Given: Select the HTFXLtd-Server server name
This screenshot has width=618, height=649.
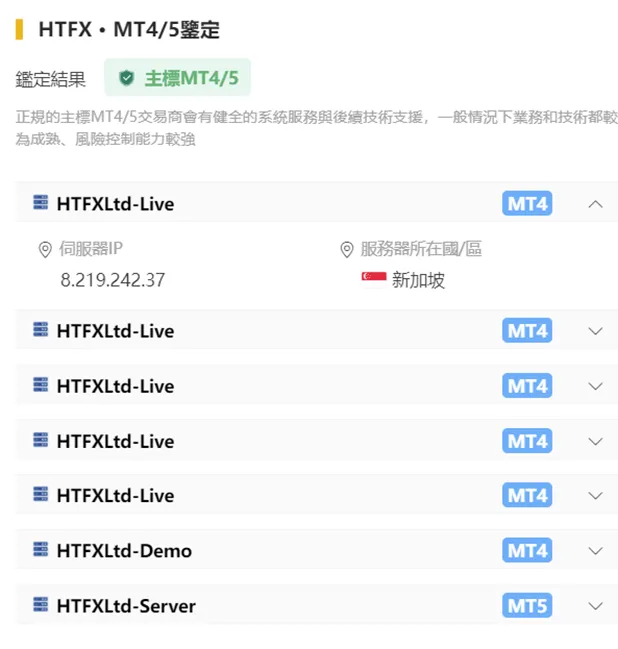Looking at the screenshot, I should point(126,606).
